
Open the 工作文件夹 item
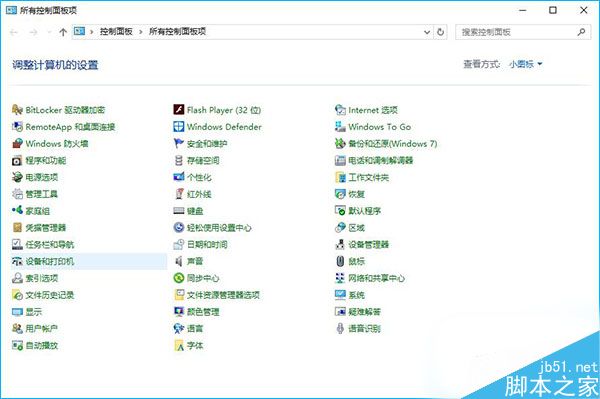pyautogui.click(x=362, y=177)
